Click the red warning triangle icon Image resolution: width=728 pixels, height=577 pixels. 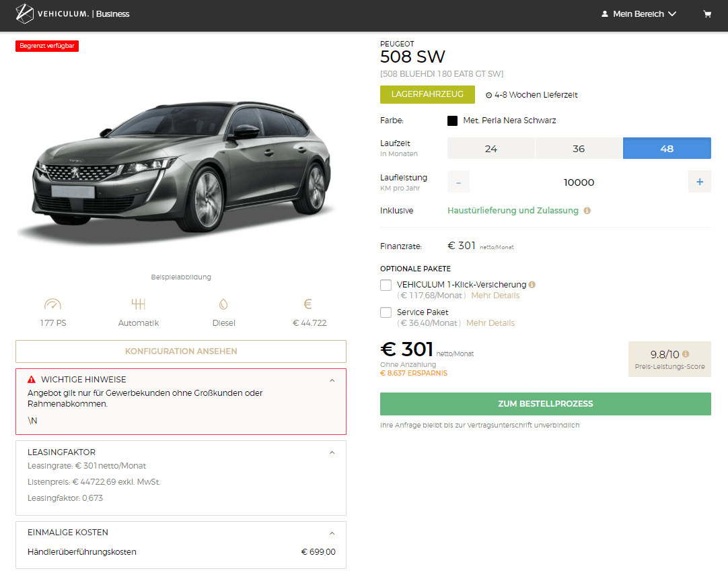coord(32,379)
